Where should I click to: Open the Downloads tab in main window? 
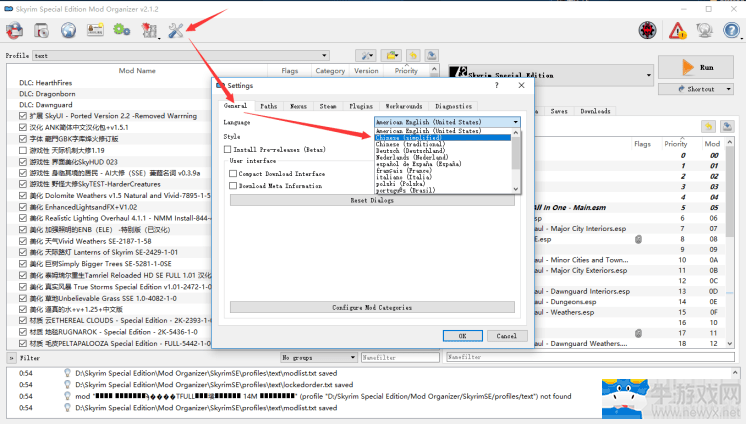595,111
